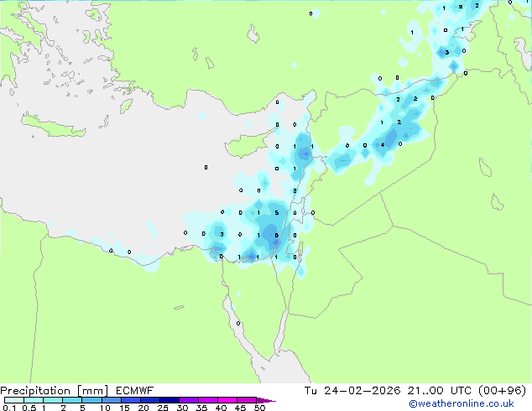Screen dimensions: 532x411
Task: Choose the 35–40 mm legend swatch
Action: click(208, 400)
